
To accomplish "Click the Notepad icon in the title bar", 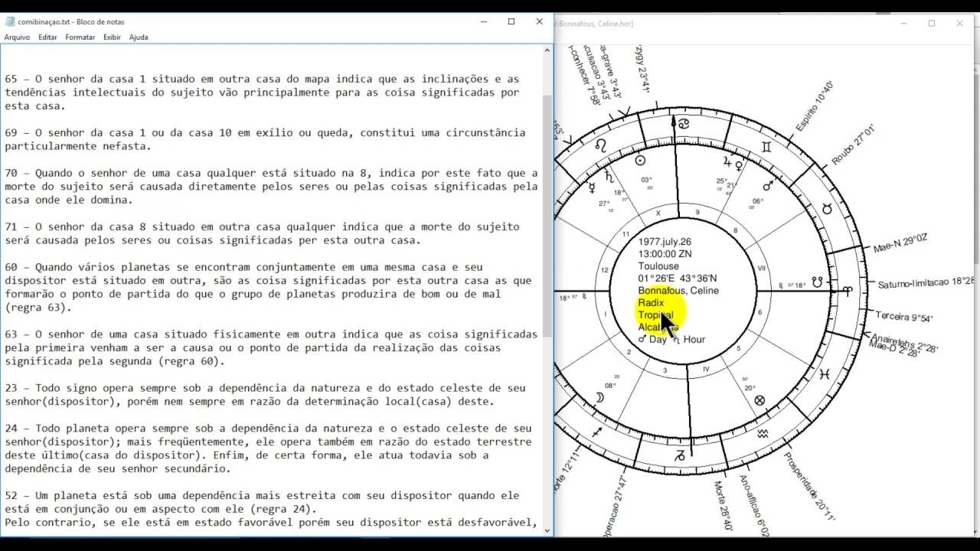I will click(x=10, y=21).
